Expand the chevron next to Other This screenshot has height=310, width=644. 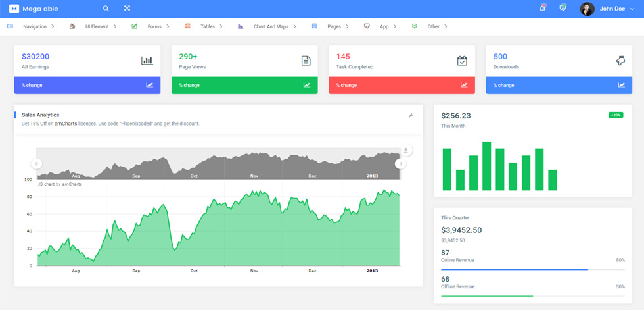tap(446, 27)
